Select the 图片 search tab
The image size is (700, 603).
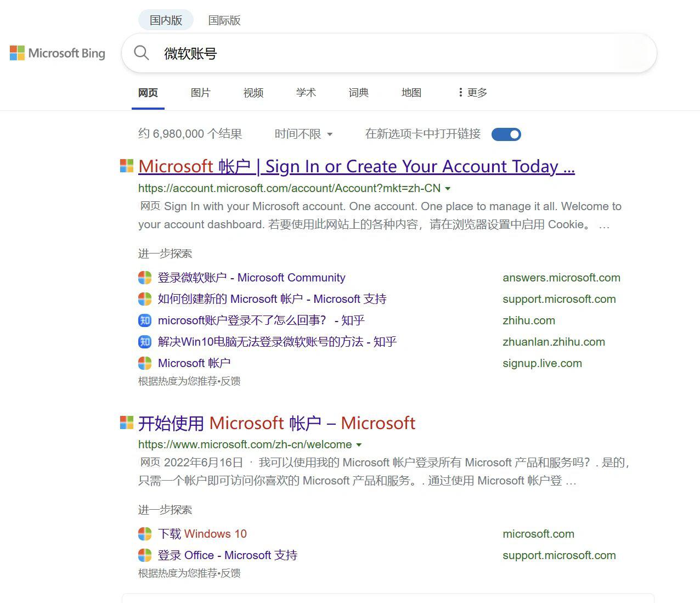[201, 92]
